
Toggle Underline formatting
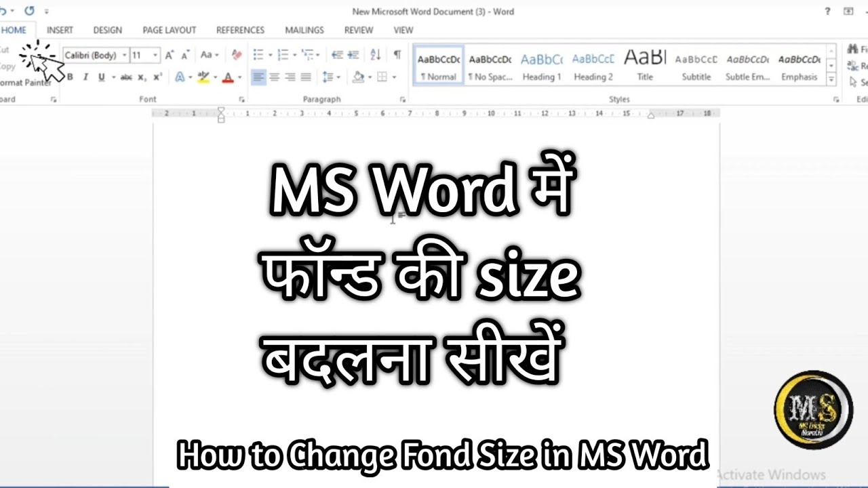[x=102, y=77]
